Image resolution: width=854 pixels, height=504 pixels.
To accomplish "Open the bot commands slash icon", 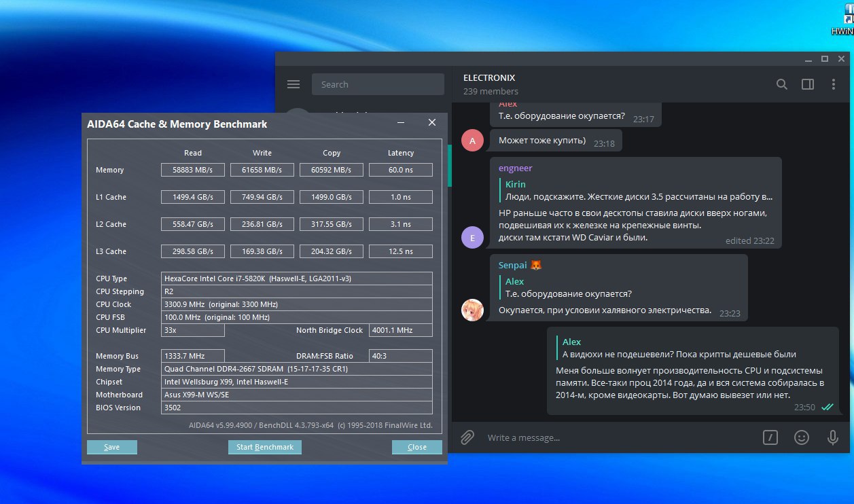I will point(770,437).
